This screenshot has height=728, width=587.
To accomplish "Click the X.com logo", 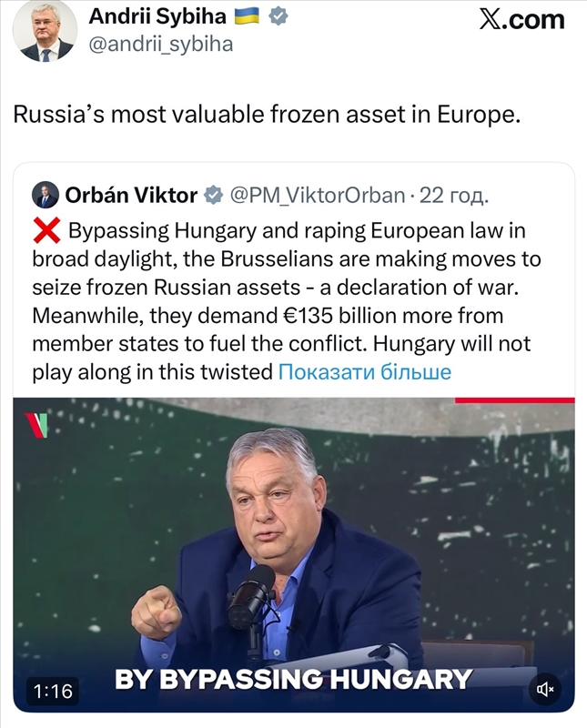I will tap(521, 20).
